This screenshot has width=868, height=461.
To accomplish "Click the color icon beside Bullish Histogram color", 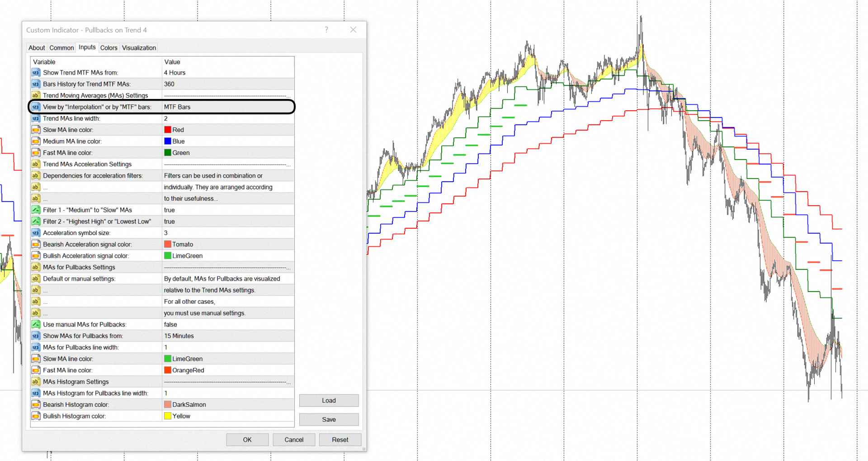I will [36, 416].
